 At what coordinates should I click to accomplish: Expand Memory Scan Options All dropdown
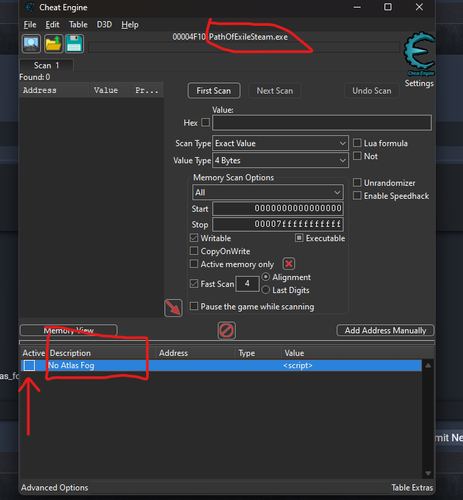(x=268, y=192)
